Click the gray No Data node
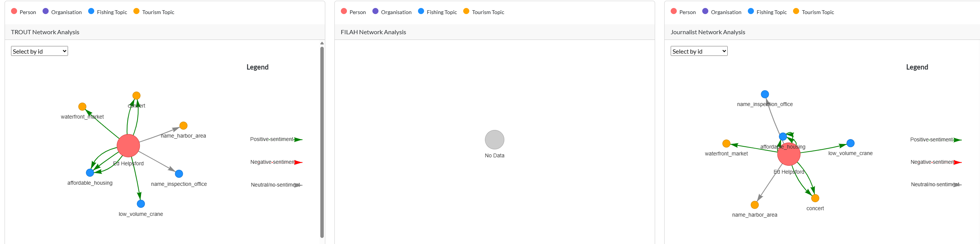The width and height of the screenshot is (980, 244). pyautogui.click(x=495, y=140)
